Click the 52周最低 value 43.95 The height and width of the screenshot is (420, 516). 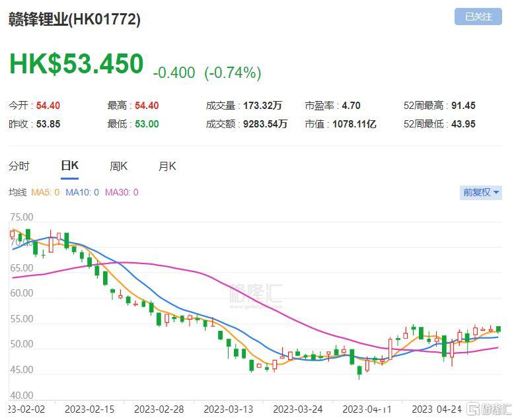tap(463, 124)
